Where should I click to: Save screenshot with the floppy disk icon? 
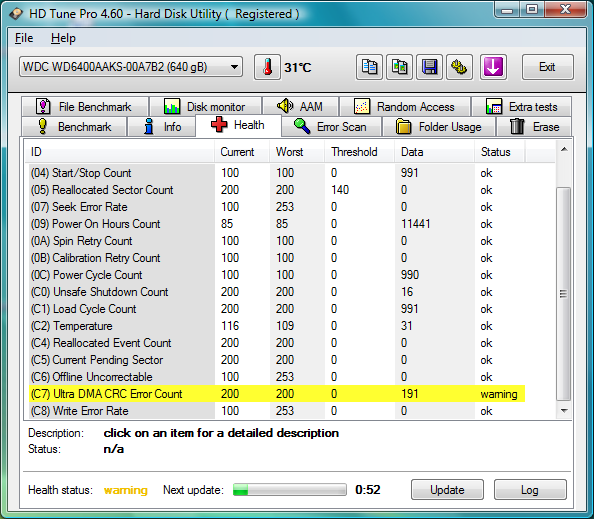(429, 67)
